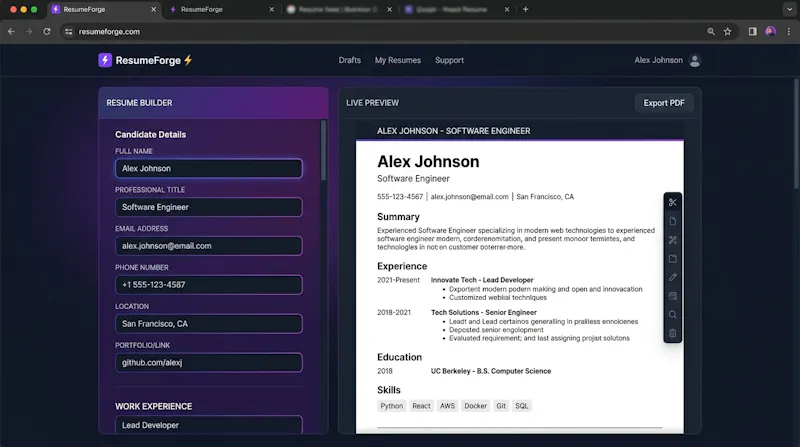The height and width of the screenshot is (447, 800).
Task: Click the Education heading in preview
Action: (x=399, y=357)
